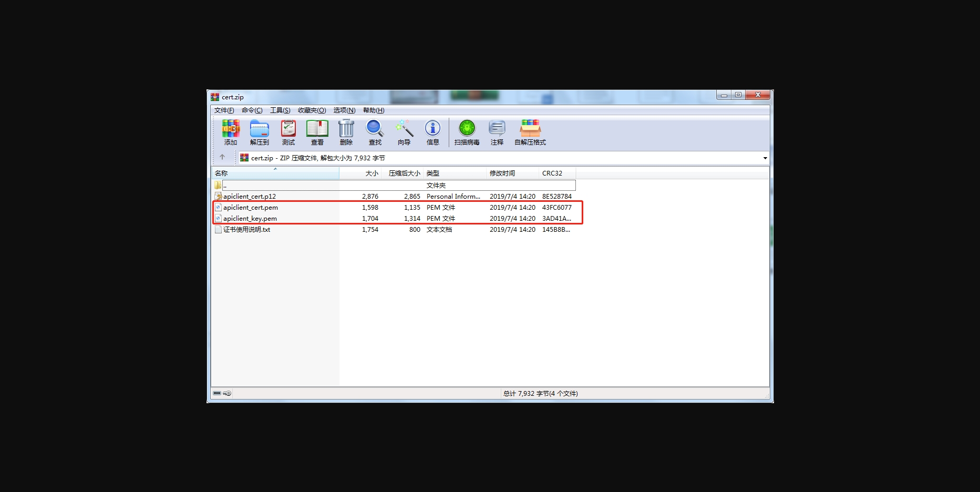Run the Test (测试) archive tool
Viewport: 980px width, 492px height.
coord(288,132)
